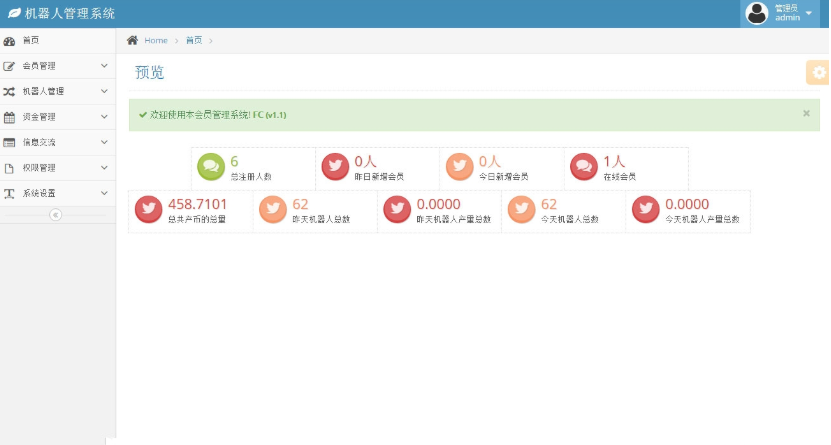Screen dimensions: 831x445
Task: Follow the Home breadcrumb link
Action: coord(156,41)
